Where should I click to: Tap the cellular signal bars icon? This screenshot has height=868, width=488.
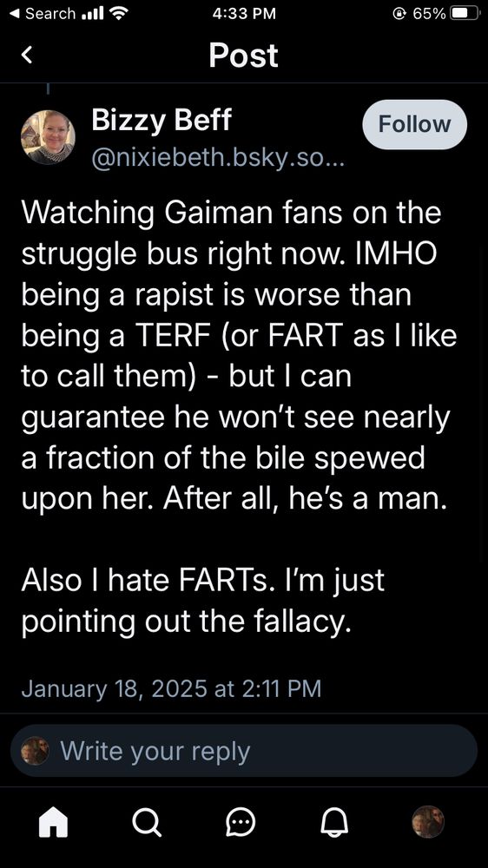93,14
